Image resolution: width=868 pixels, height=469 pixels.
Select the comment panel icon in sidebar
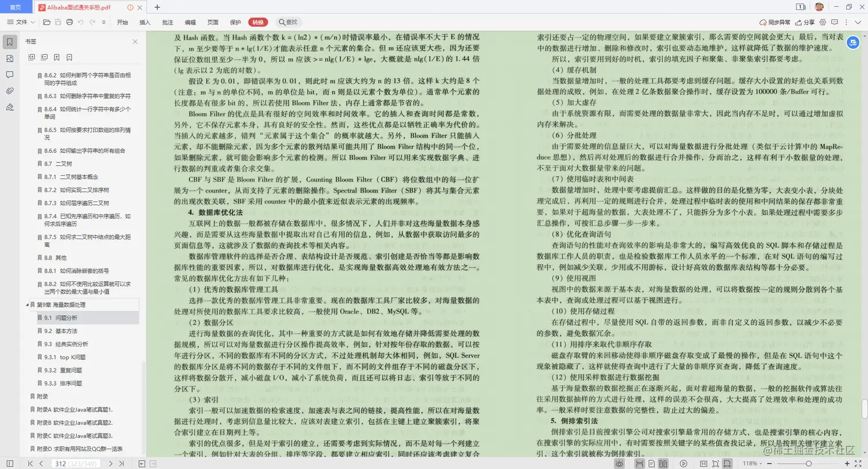coord(10,75)
